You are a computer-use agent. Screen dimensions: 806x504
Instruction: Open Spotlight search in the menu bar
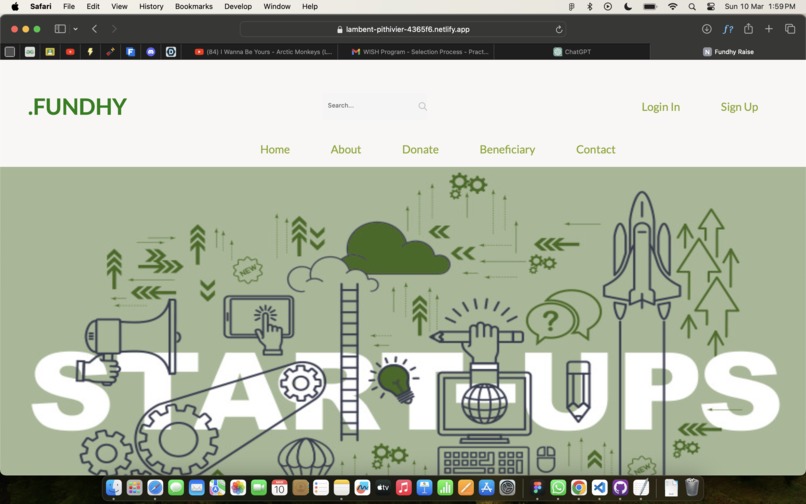(x=692, y=6)
